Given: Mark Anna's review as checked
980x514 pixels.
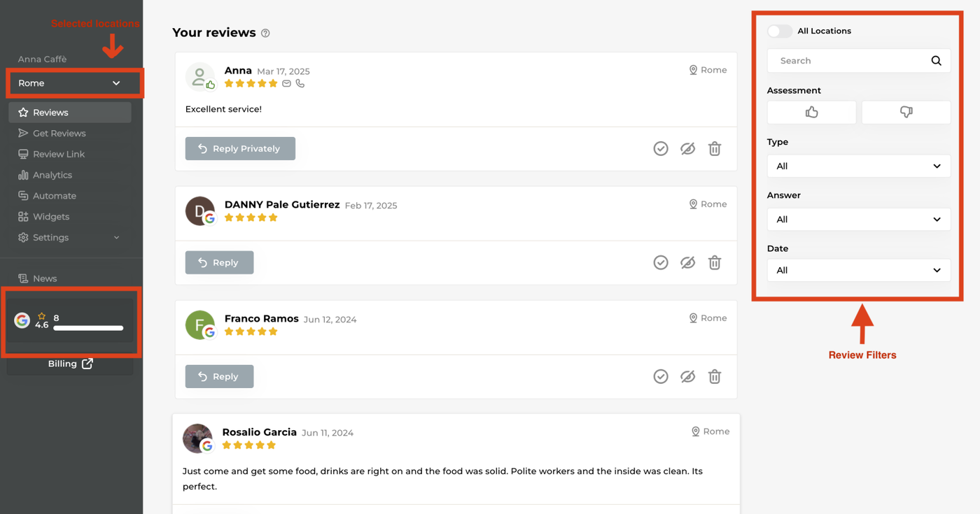Looking at the screenshot, I should point(660,148).
